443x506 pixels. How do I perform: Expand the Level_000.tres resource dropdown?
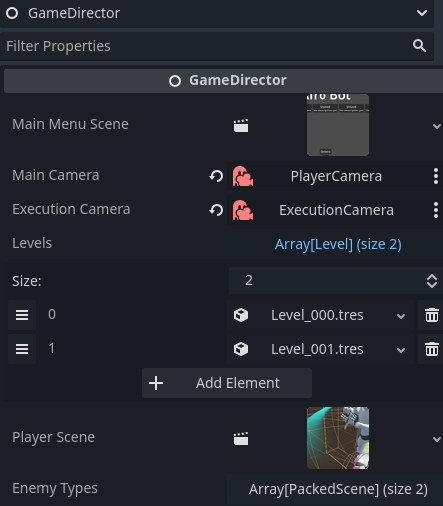click(401, 316)
